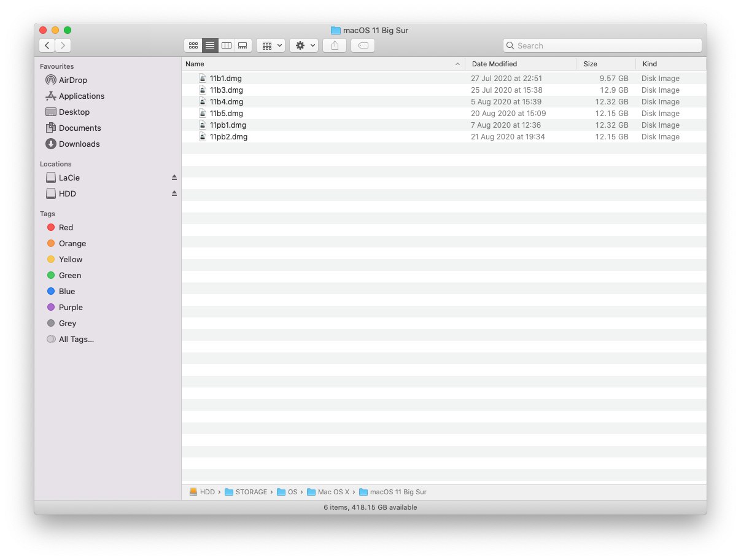Click the Edit Tags toolbar button
741x560 pixels.
363,45
